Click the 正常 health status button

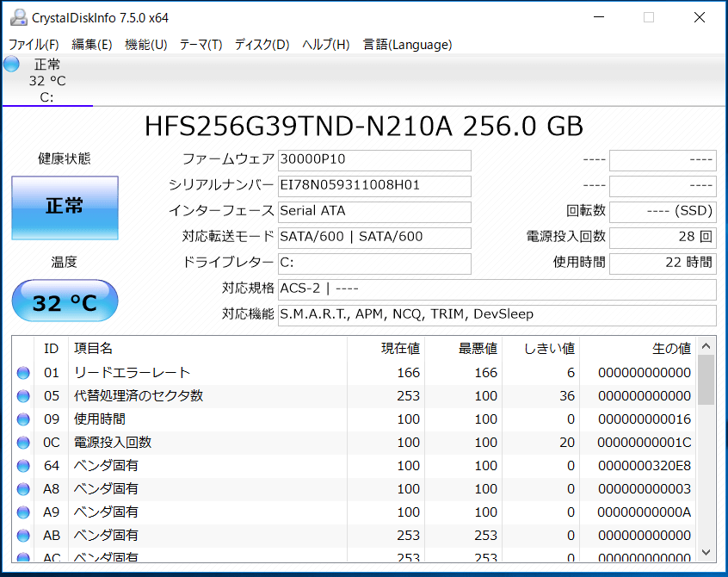pos(65,208)
